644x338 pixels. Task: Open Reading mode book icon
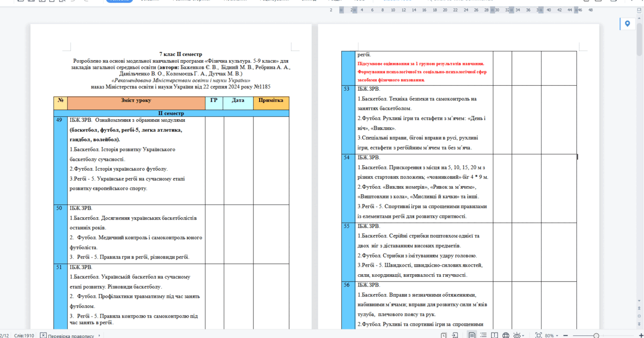click(493, 335)
